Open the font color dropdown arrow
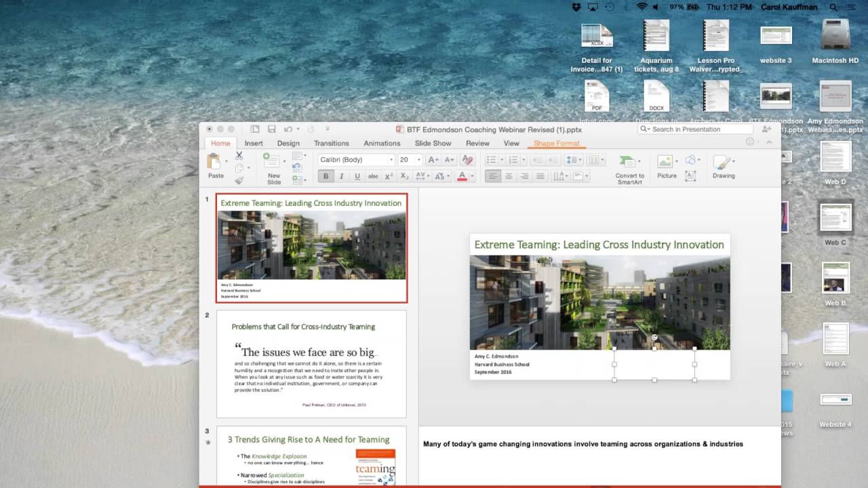Viewport: 868px width, 488px height. [x=471, y=176]
